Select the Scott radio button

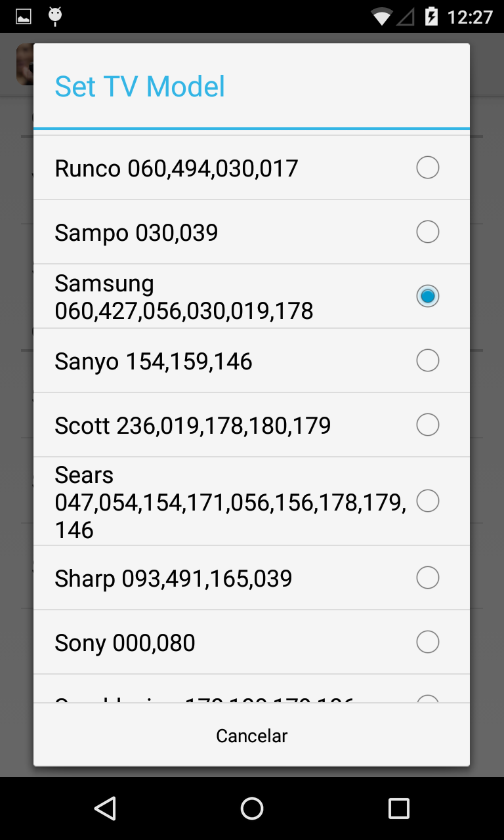pyautogui.click(x=427, y=425)
